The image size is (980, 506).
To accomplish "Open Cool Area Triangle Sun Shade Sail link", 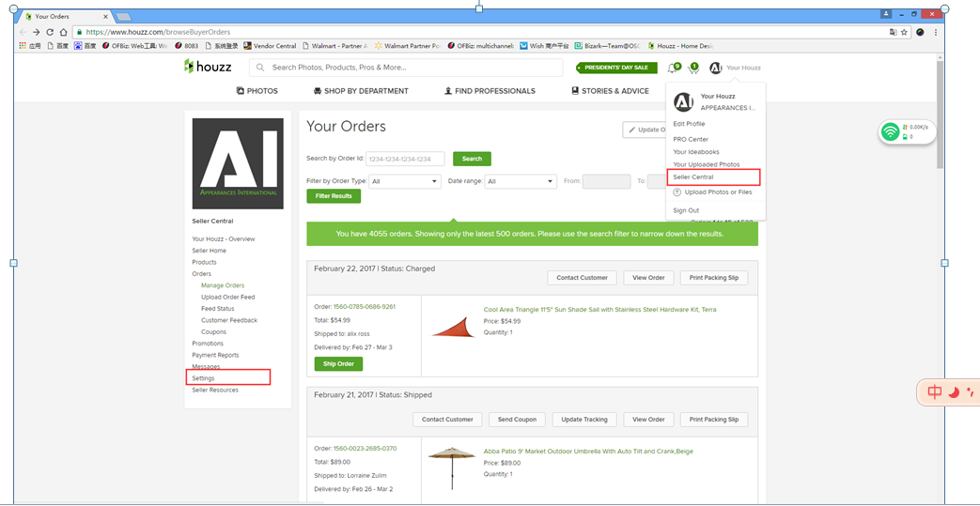I will (600, 309).
